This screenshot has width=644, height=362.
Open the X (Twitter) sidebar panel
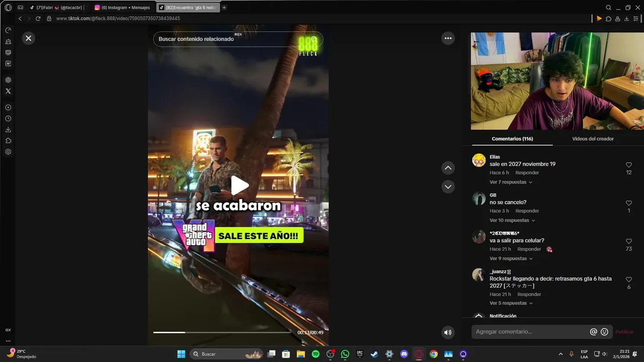pyautogui.click(x=8, y=91)
